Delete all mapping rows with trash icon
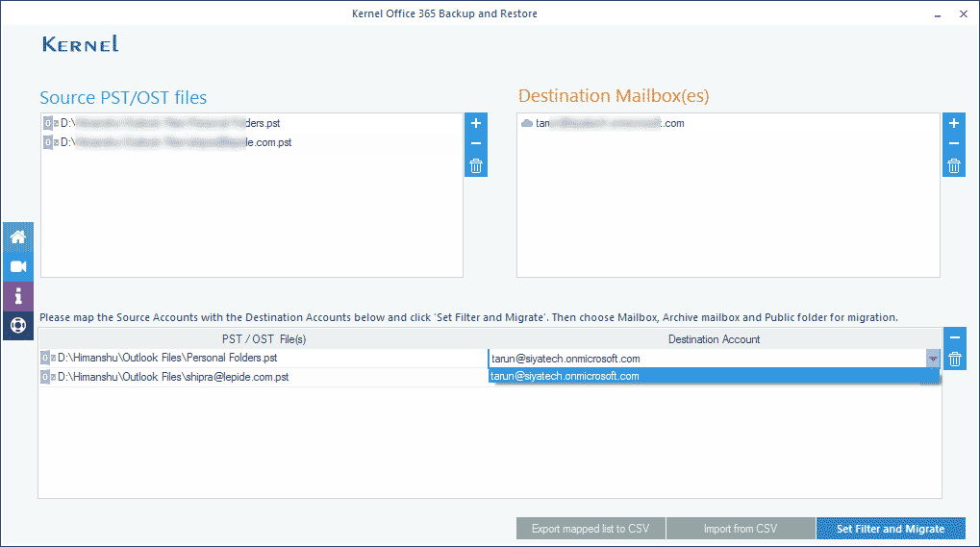The height and width of the screenshot is (547, 980). 954,359
